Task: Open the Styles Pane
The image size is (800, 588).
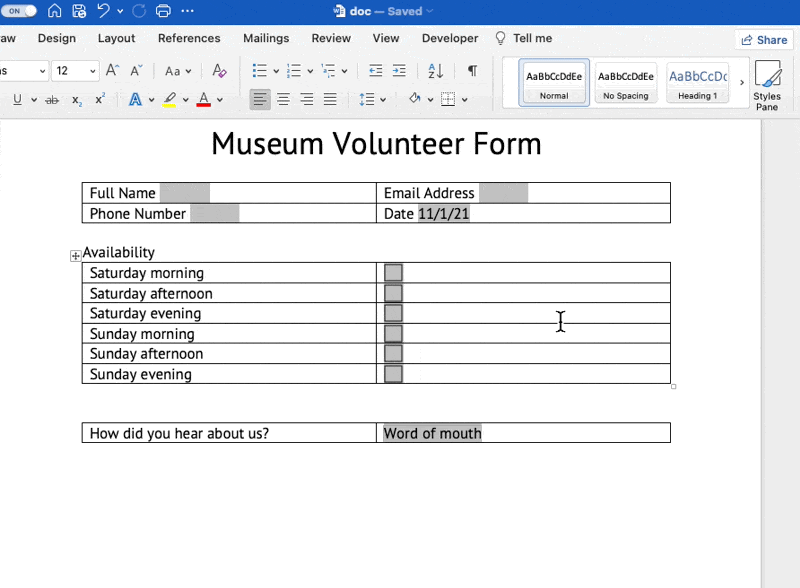Action: click(767, 85)
